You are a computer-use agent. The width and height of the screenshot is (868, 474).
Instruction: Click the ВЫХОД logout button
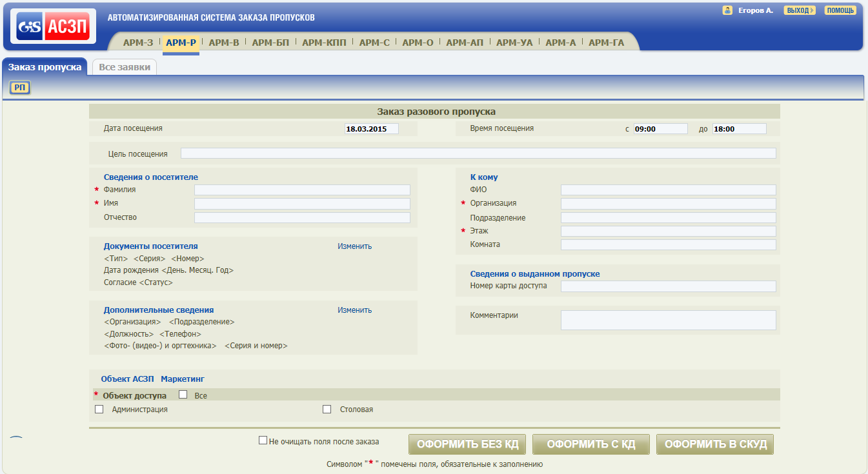tap(800, 10)
